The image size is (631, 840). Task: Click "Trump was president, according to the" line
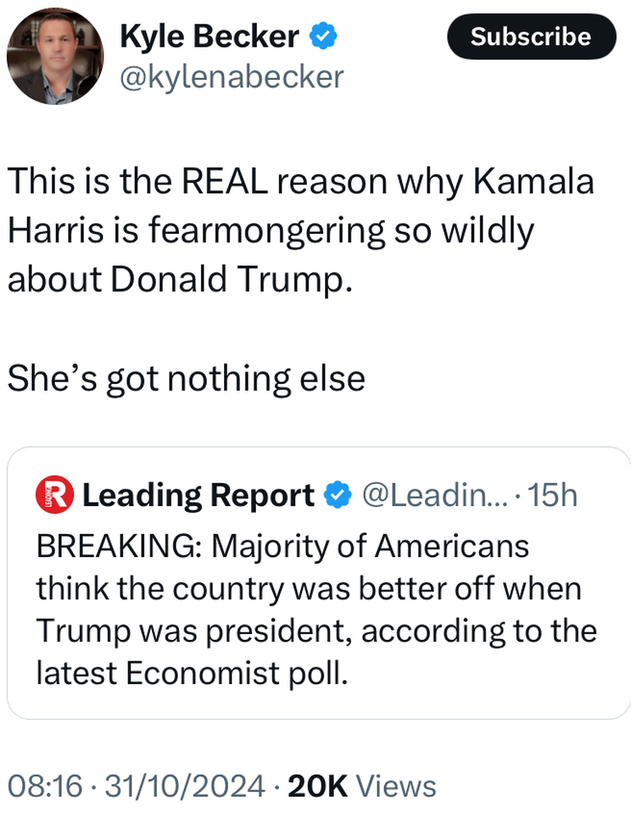[x=316, y=631]
